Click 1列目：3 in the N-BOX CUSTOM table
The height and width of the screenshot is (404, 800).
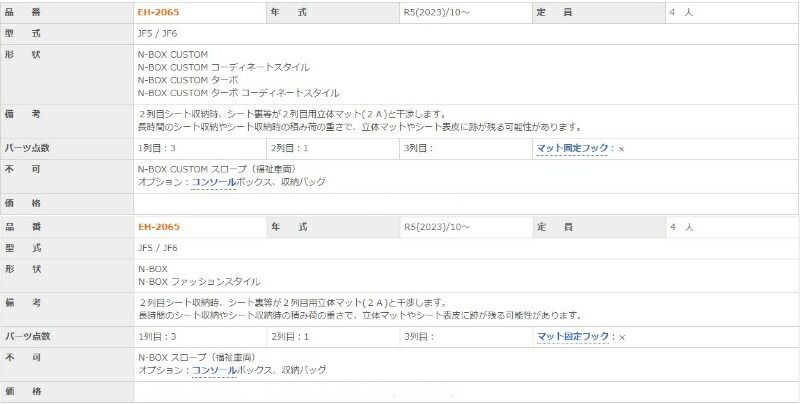point(157,148)
